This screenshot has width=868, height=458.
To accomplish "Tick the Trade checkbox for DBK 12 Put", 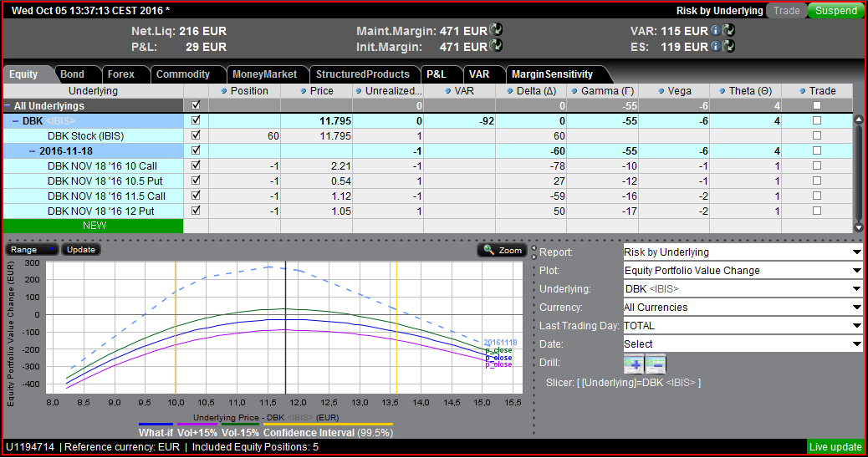I will click(817, 211).
